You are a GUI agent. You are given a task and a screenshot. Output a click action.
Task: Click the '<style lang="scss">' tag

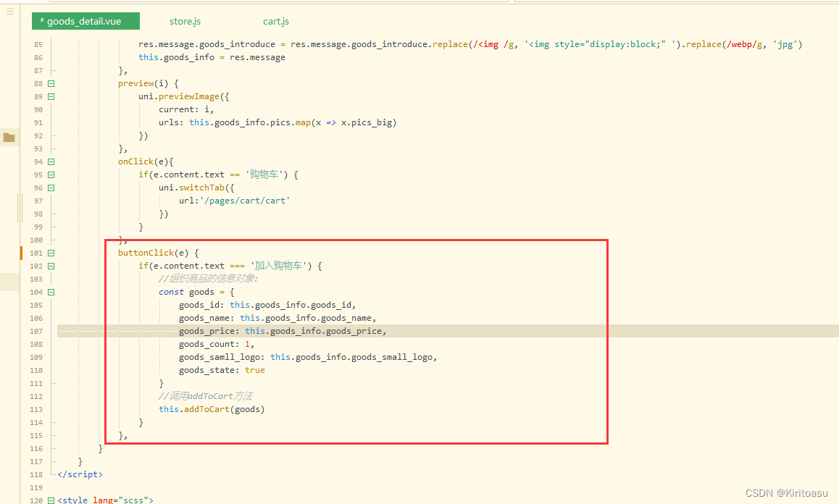(x=105, y=500)
